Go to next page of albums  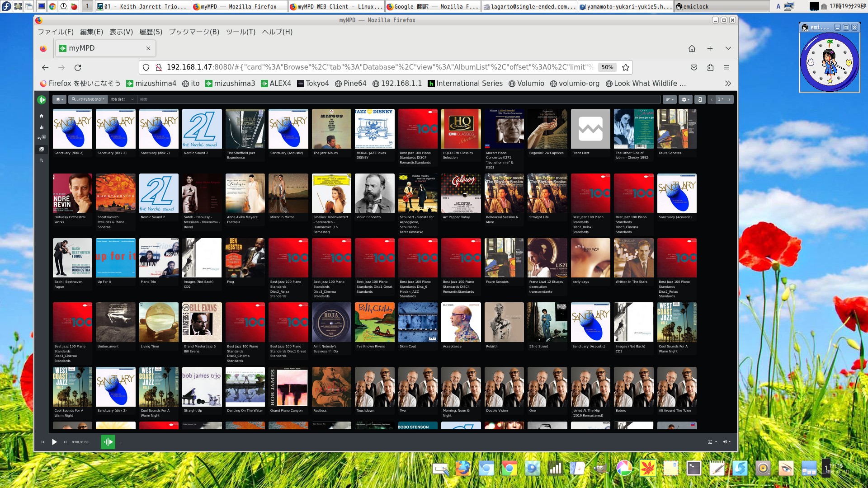click(x=729, y=99)
